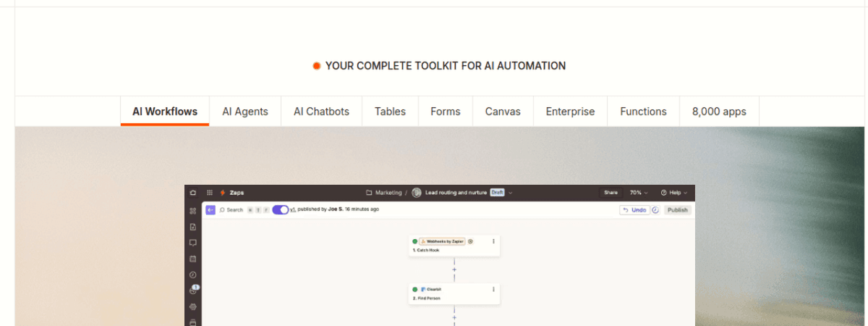The image size is (868, 326).
Task: Click the Webhooks by Zapier app badge
Action: coord(442,241)
